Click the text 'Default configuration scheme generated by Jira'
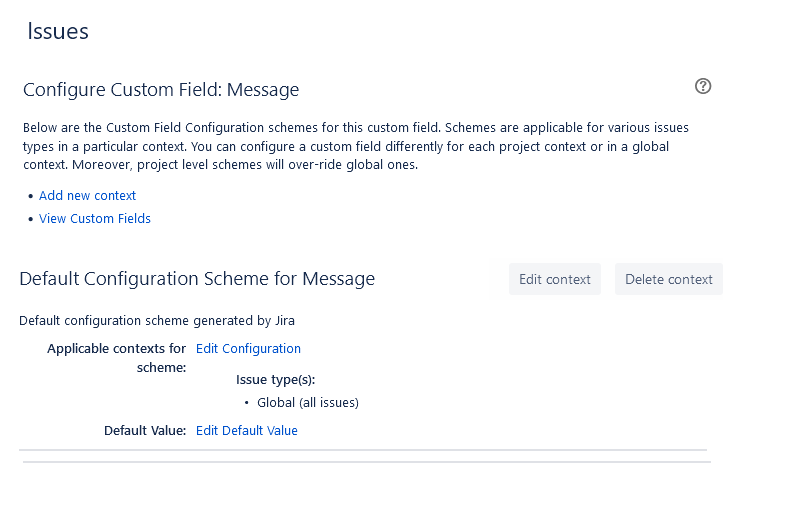The height and width of the screenshot is (513, 795). tap(157, 321)
